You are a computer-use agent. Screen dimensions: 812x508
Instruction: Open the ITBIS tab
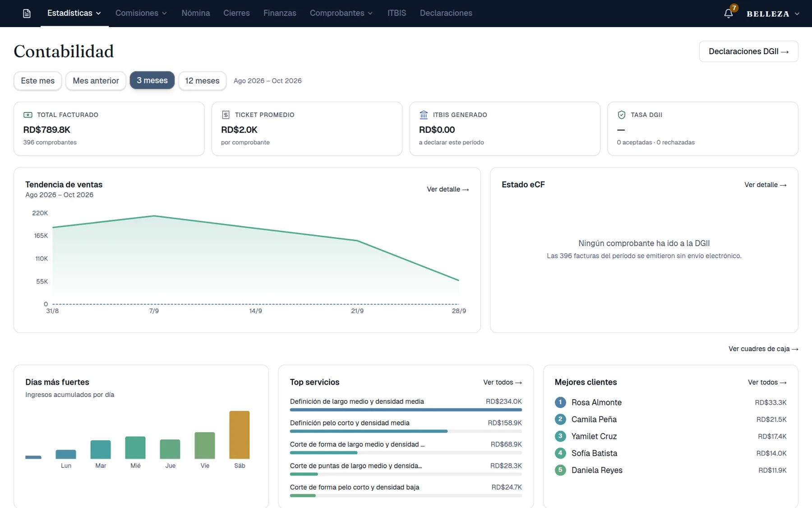click(397, 13)
